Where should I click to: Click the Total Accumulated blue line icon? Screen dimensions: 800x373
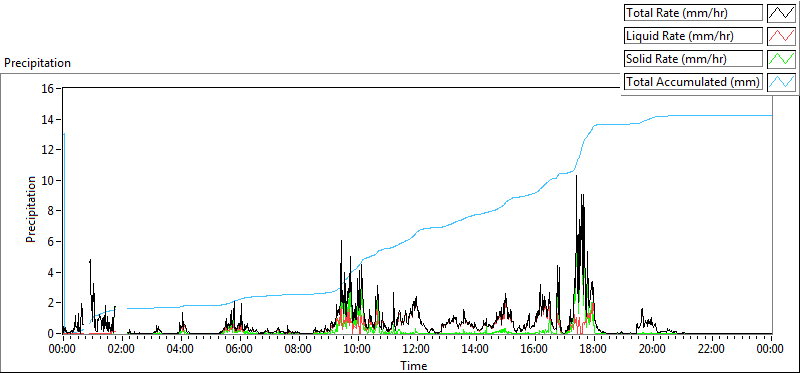point(781,82)
